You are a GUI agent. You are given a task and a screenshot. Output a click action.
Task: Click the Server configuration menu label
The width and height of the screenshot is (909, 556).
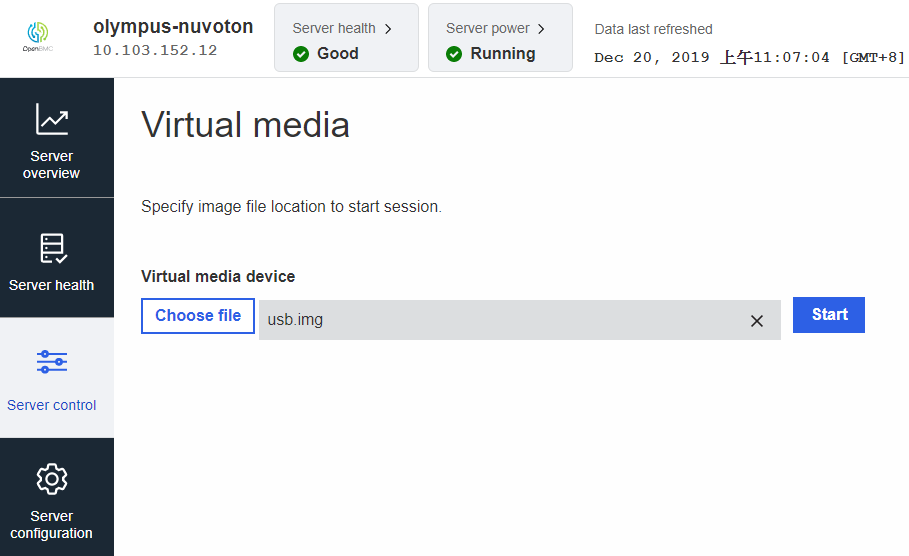(52, 525)
